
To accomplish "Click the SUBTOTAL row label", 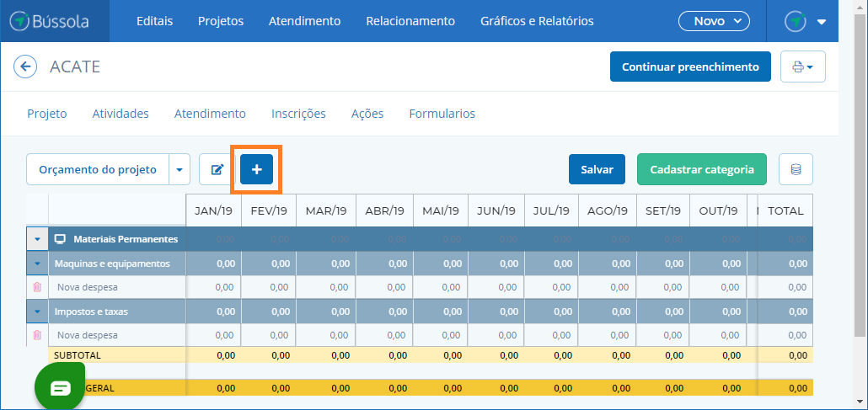I will (77, 355).
